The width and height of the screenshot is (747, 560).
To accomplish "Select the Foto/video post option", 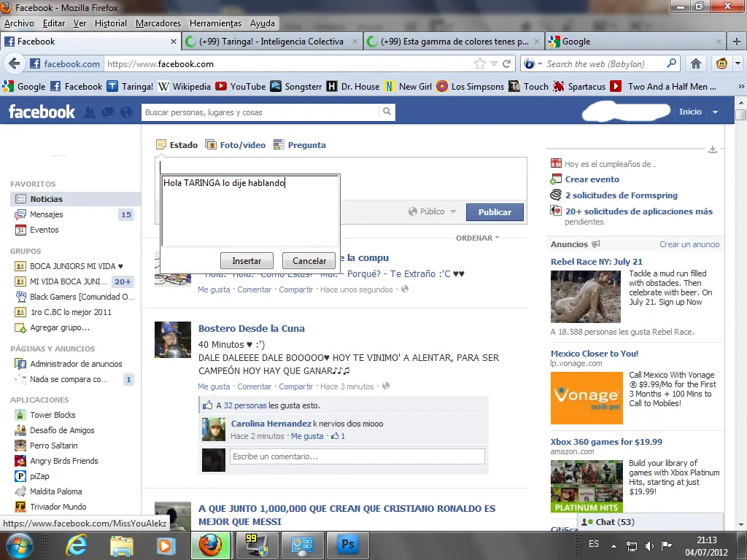I will pyautogui.click(x=236, y=145).
